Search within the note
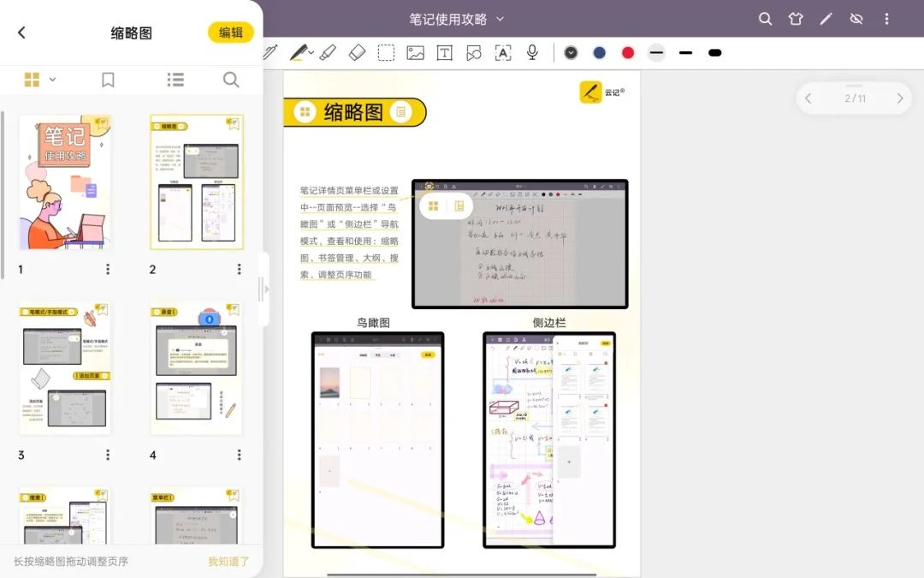The image size is (924, 578). click(x=231, y=80)
